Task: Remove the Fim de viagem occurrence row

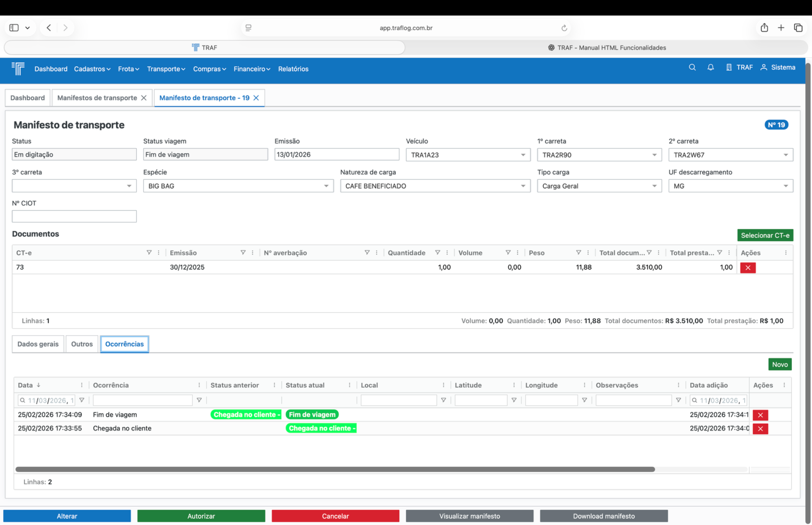Action: pos(760,415)
